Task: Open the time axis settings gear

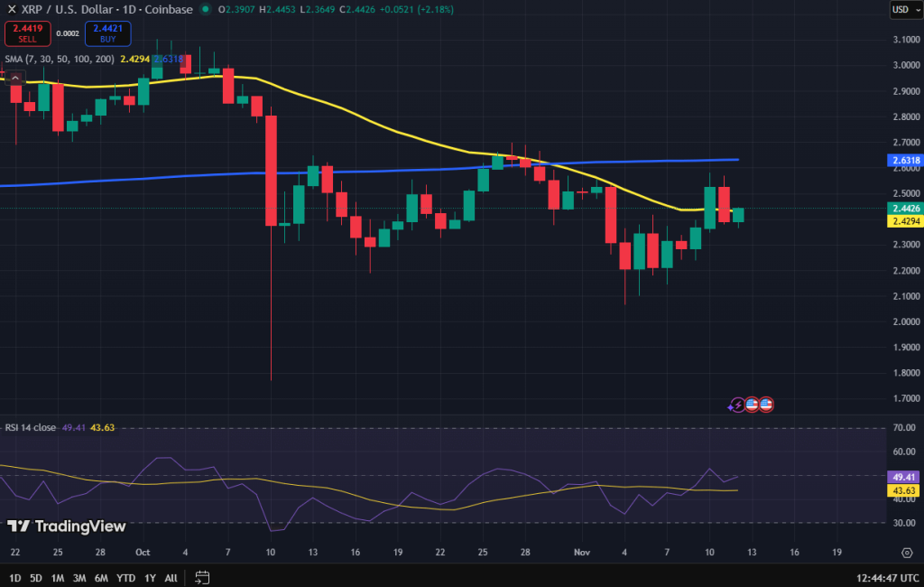Action: coord(907,553)
